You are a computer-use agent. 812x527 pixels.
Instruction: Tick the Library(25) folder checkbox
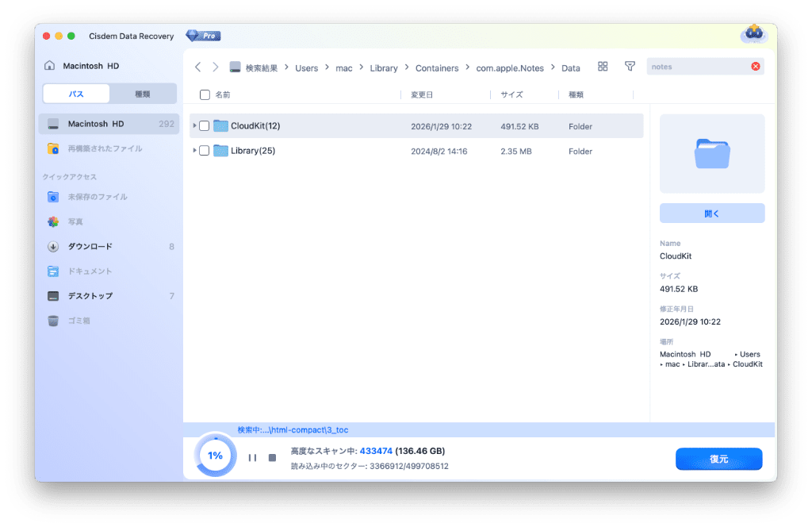point(205,151)
